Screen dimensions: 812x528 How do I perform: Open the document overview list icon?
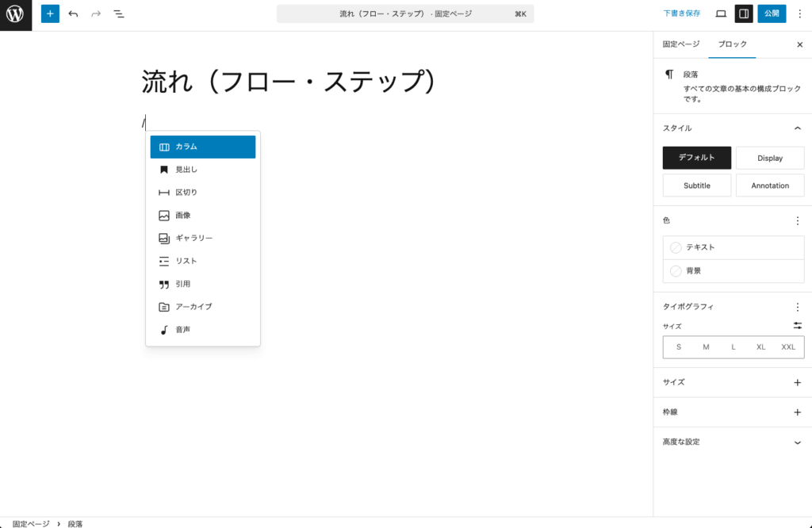coord(118,13)
